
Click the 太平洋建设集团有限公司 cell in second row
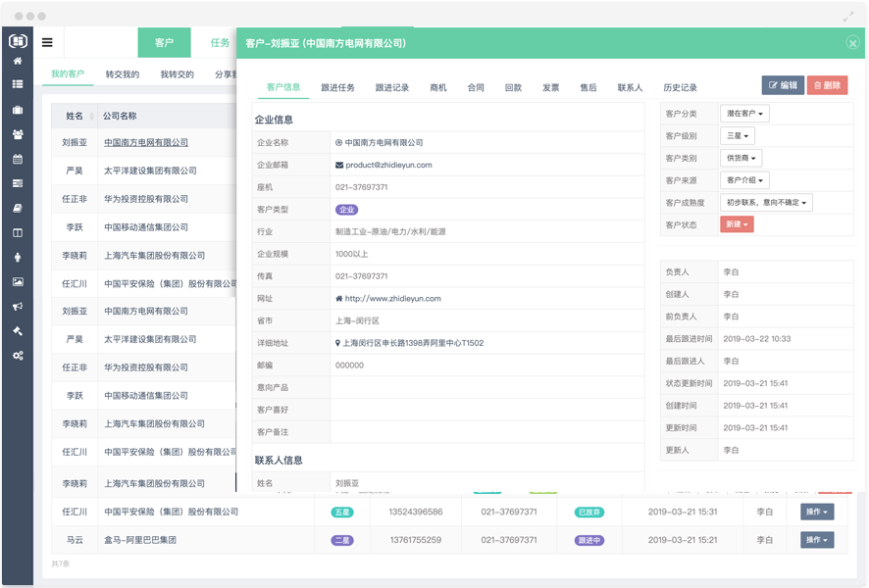(150, 171)
